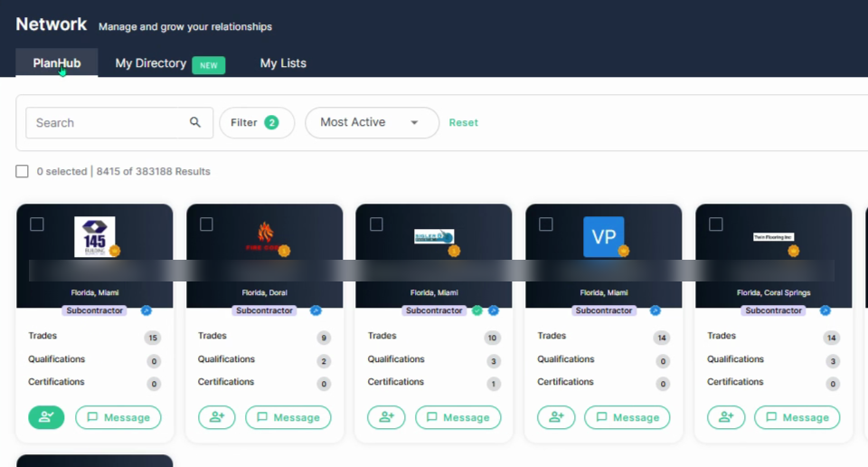The width and height of the screenshot is (868, 467).
Task: Add connection on the VP card
Action: point(556,417)
